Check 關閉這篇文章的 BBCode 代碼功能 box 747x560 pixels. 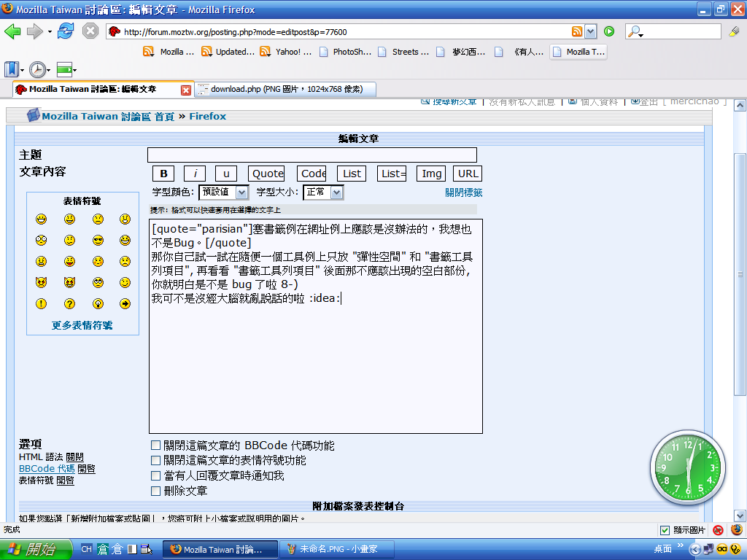[155, 446]
